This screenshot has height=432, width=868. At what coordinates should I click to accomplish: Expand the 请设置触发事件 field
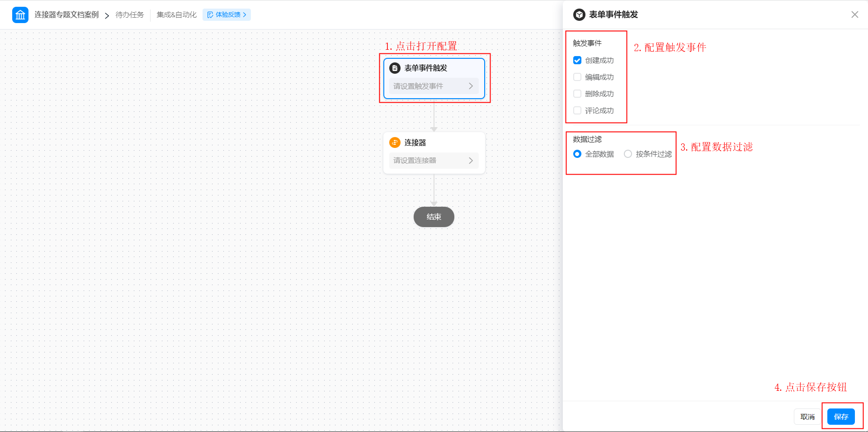pyautogui.click(x=433, y=86)
